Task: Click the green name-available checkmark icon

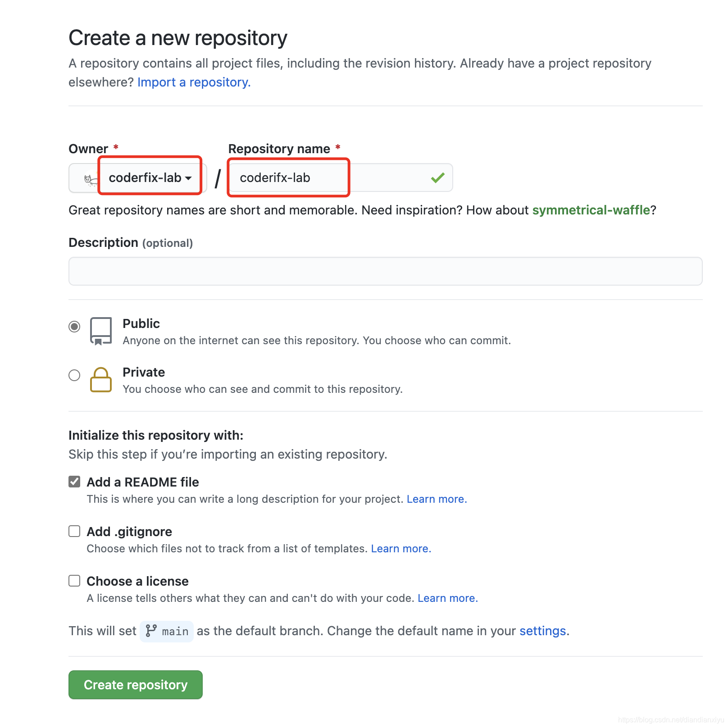Action: point(437,178)
